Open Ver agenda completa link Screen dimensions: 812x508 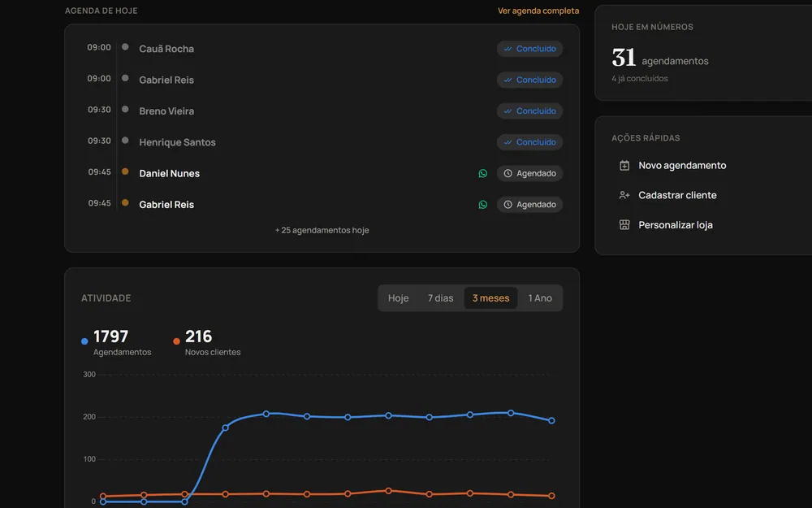click(x=538, y=11)
